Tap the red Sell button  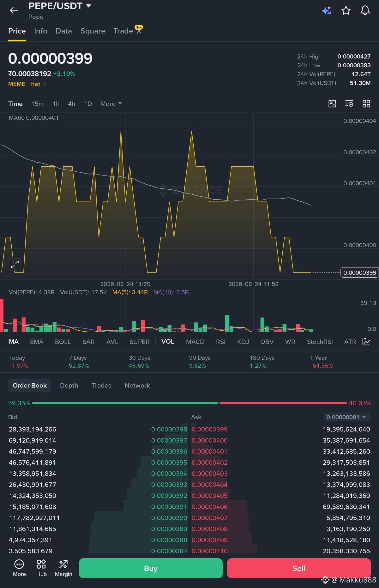[x=299, y=568]
